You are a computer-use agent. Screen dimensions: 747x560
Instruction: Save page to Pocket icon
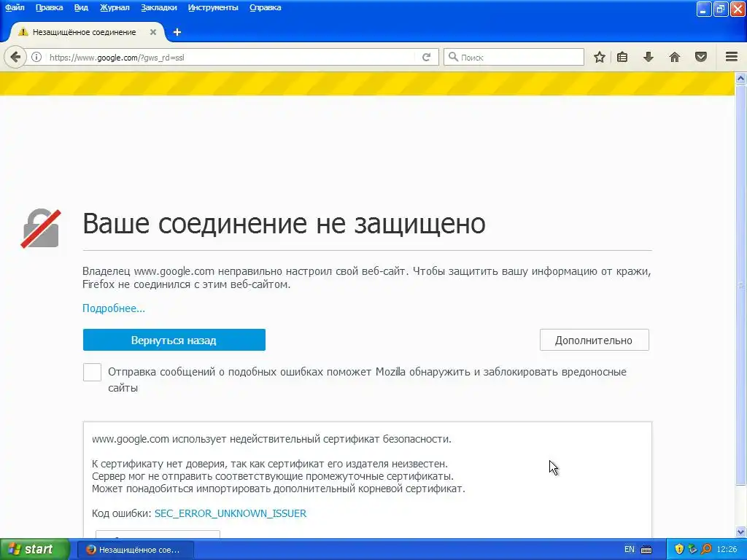point(701,58)
